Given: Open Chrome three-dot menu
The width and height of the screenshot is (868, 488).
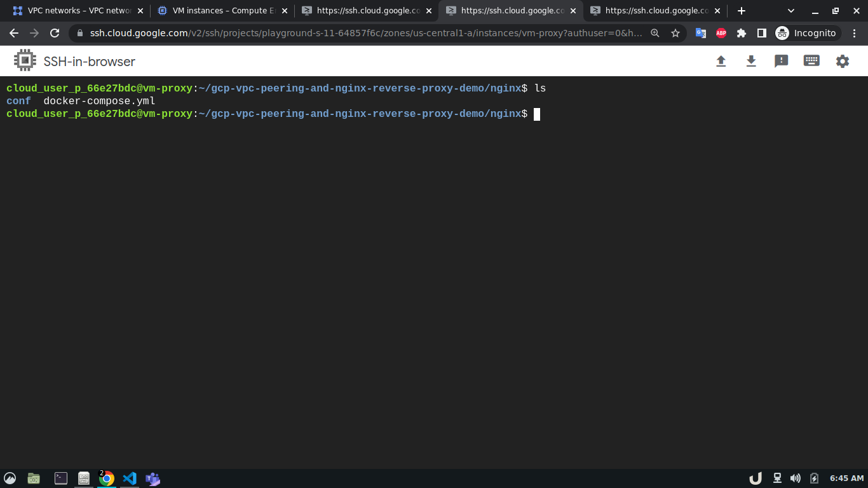Looking at the screenshot, I should tap(855, 33).
